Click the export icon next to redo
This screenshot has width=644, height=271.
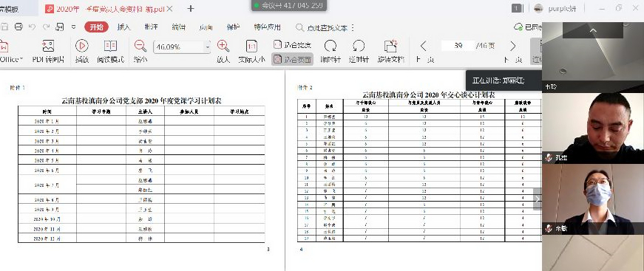point(60,27)
